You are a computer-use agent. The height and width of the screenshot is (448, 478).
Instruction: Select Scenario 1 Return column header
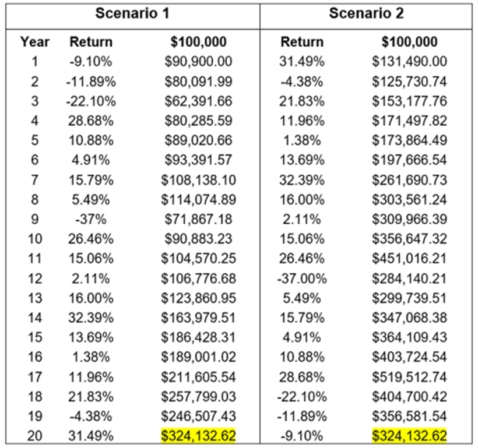tap(91, 42)
